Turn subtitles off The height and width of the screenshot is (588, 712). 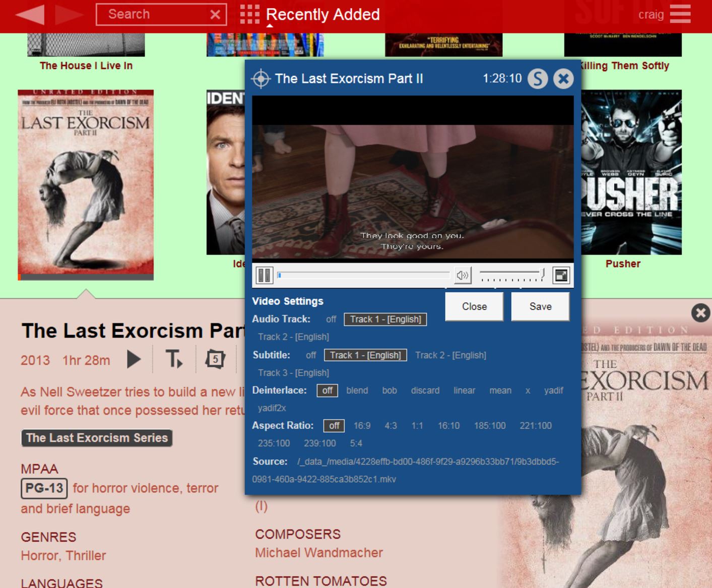[311, 355]
